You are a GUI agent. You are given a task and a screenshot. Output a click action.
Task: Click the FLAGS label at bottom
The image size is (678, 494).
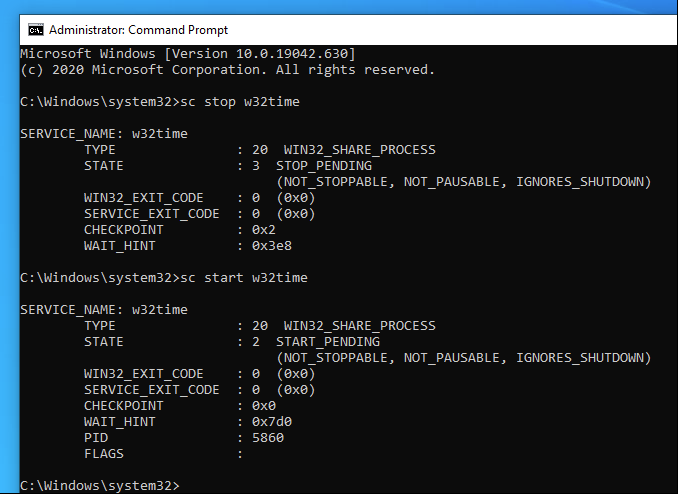(104, 454)
